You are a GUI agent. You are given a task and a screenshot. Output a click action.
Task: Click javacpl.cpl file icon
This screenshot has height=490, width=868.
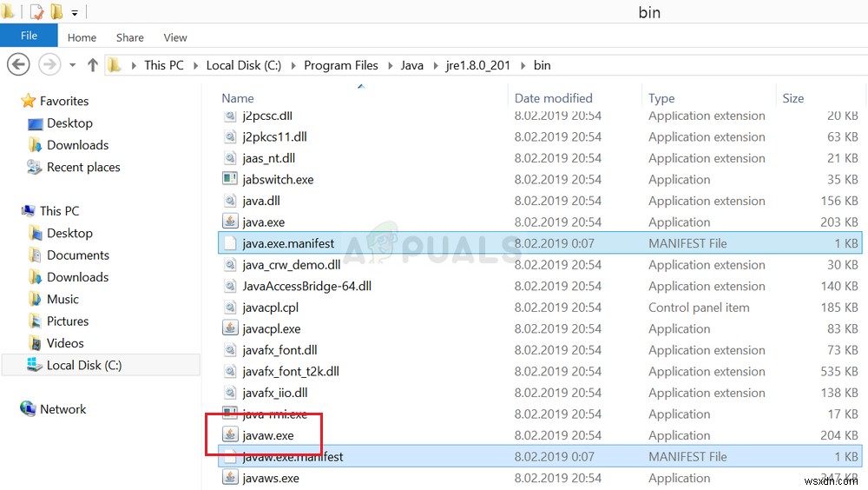(230, 308)
